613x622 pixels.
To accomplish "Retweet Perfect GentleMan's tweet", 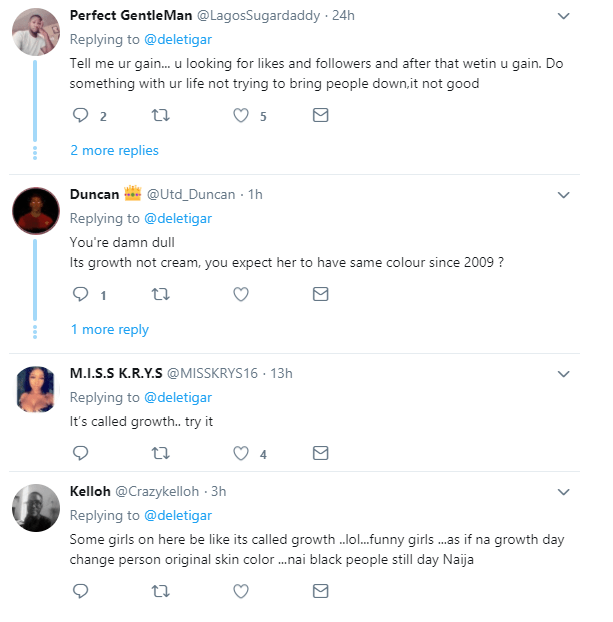I will click(x=160, y=116).
